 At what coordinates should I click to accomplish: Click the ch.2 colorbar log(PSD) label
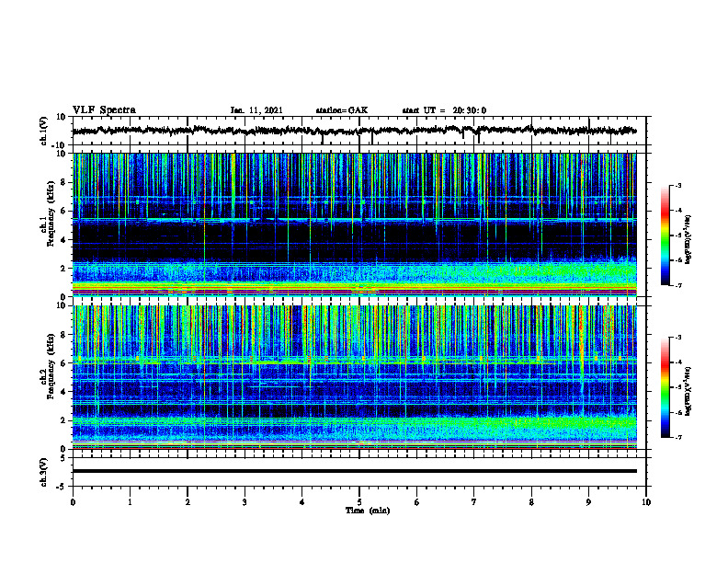[x=688, y=392]
